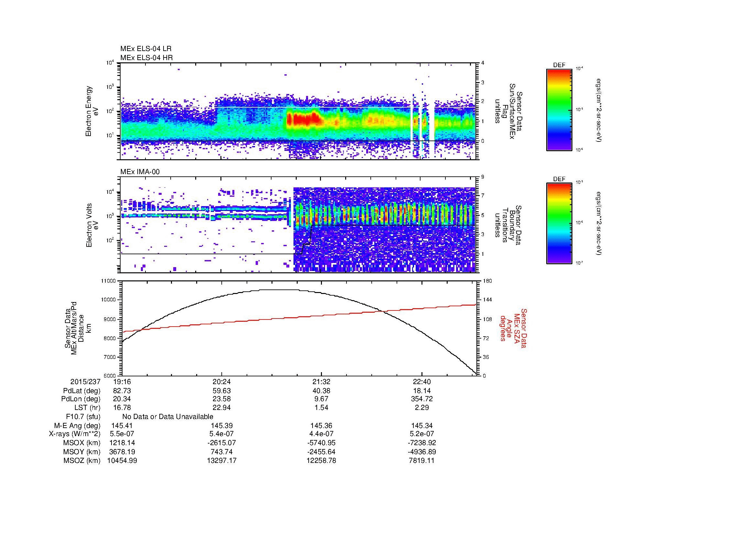Screen dimensions: 756x534
Task: Click the 'MEx ELS-04 HR' panel title
Action: pyautogui.click(x=146, y=58)
